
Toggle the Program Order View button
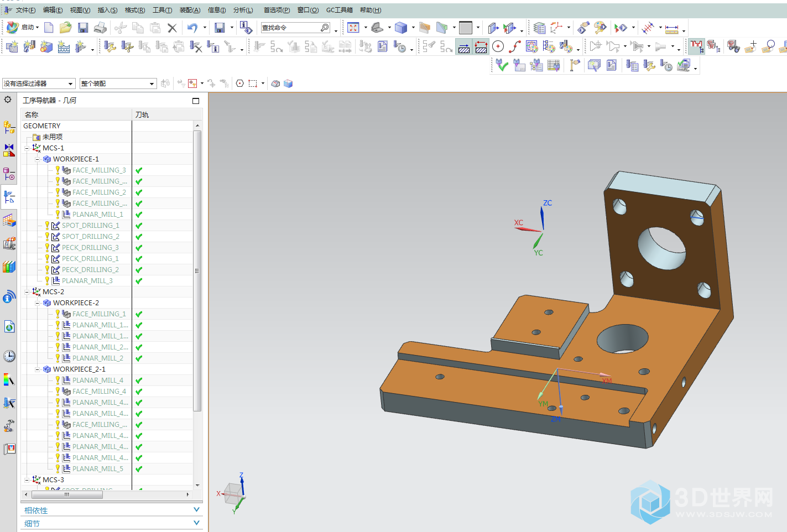(x=697, y=47)
